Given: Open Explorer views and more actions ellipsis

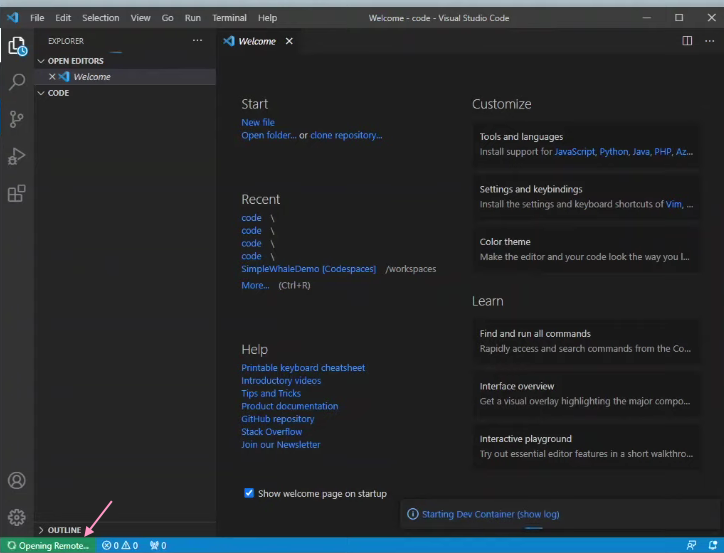Looking at the screenshot, I should [197, 41].
